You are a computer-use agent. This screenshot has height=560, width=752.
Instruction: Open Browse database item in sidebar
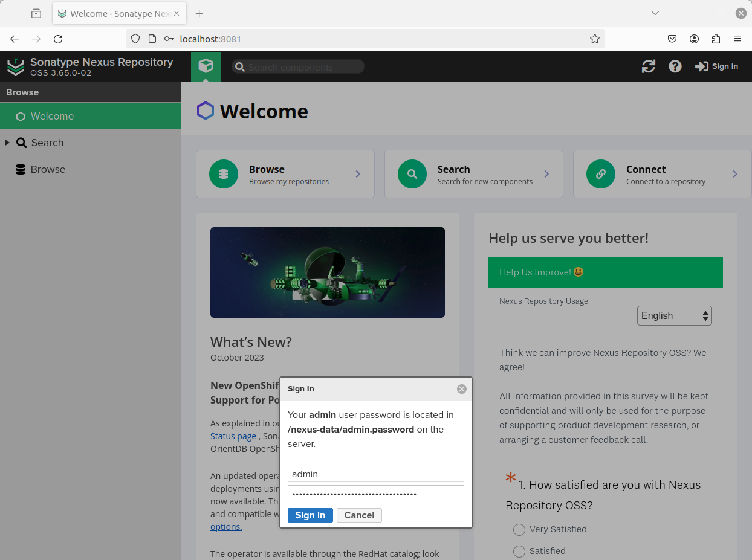(x=41, y=169)
